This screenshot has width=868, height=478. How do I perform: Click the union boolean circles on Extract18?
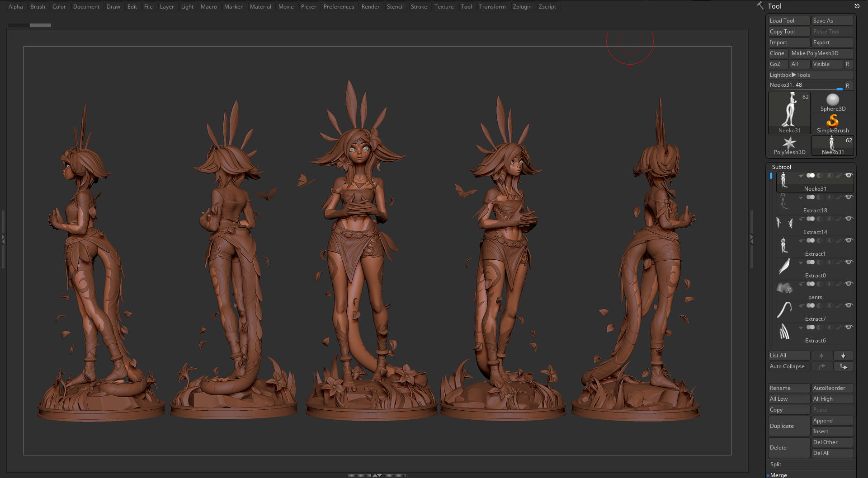point(811,197)
